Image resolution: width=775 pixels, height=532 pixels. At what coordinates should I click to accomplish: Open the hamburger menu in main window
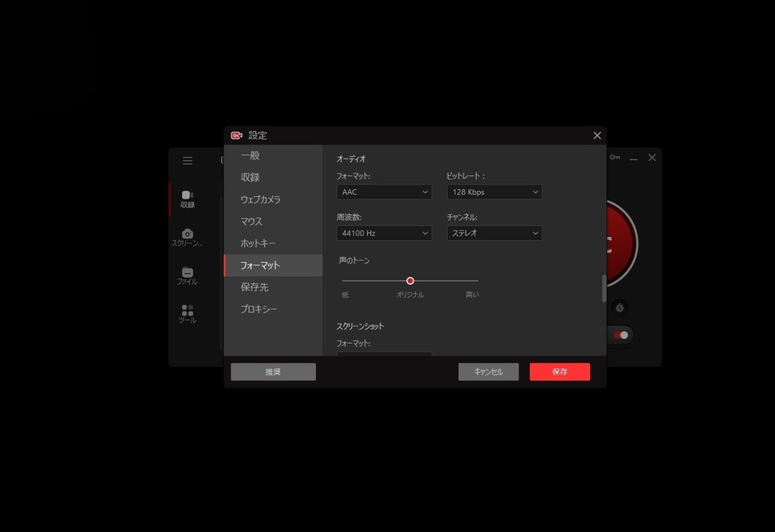[187, 161]
